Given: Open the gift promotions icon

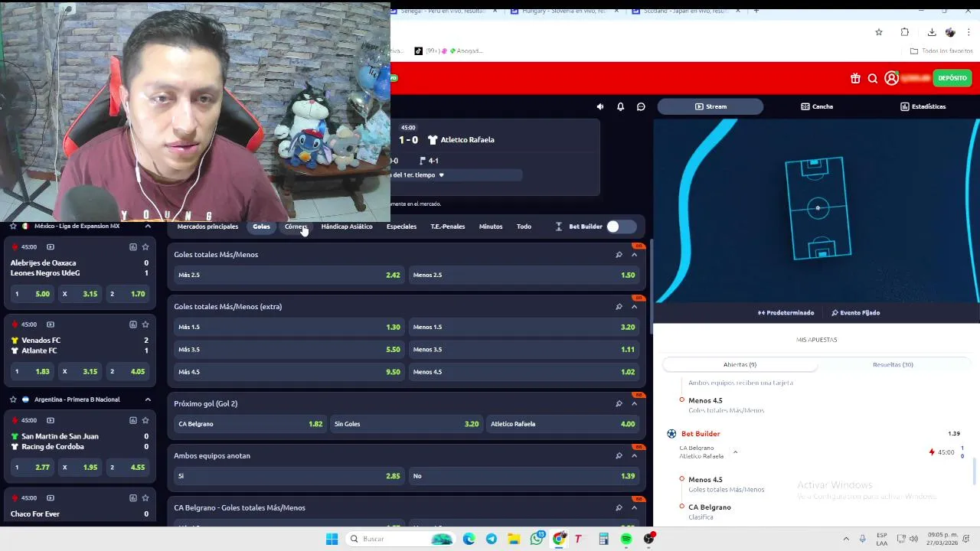Looking at the screenshot, I should (855, 78).
